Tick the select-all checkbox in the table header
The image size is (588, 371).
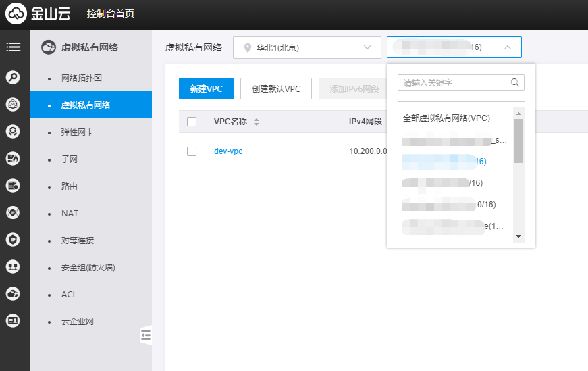(192, 122)
